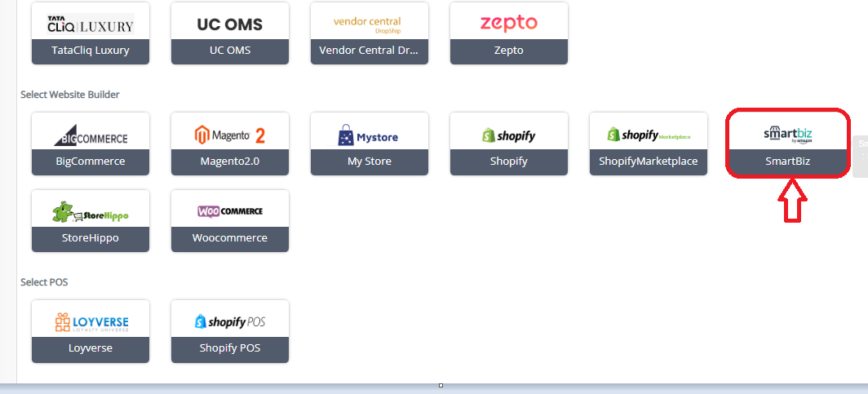
Task: Click the WooCommerce logo image
Action: coord(230,210)
